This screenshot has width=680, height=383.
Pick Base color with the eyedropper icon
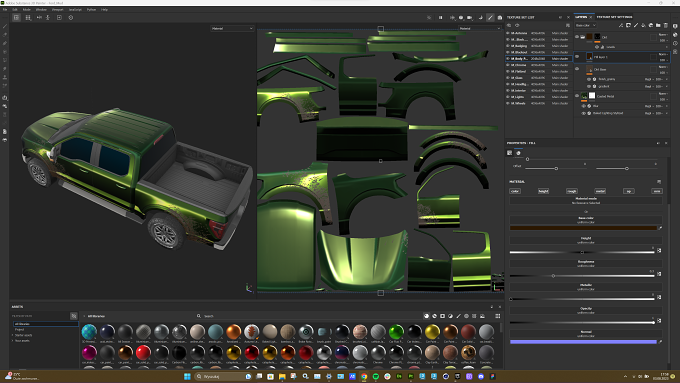(660, 228)
